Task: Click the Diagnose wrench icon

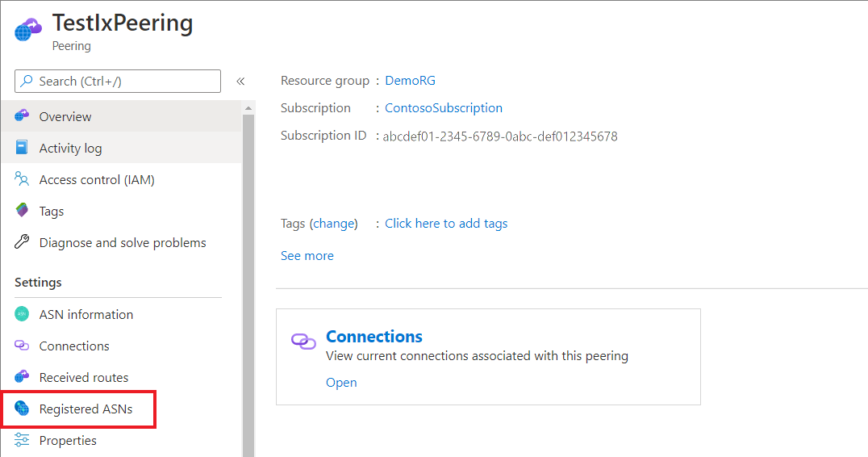Action: (22, 241)
